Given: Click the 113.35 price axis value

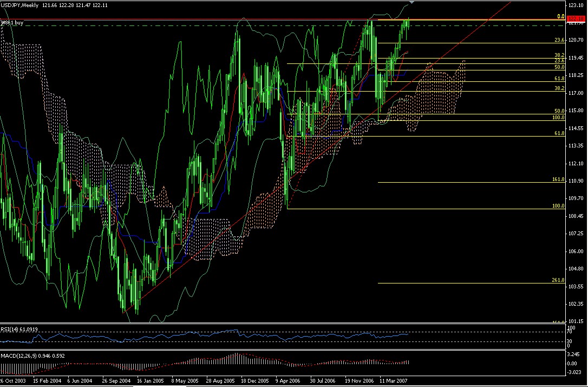Looking at the screenshot, I should point(576,146).
